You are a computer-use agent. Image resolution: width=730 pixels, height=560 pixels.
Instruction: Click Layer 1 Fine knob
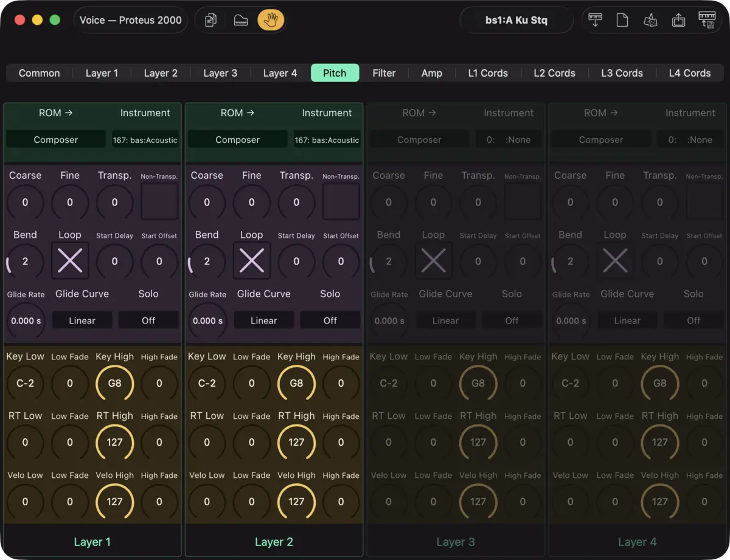pyautogui.click(x=70, y=202)
